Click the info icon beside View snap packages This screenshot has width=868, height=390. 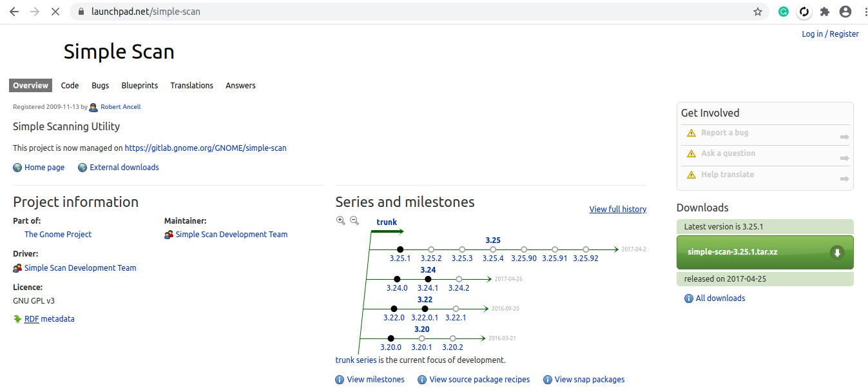coord(547,380)
